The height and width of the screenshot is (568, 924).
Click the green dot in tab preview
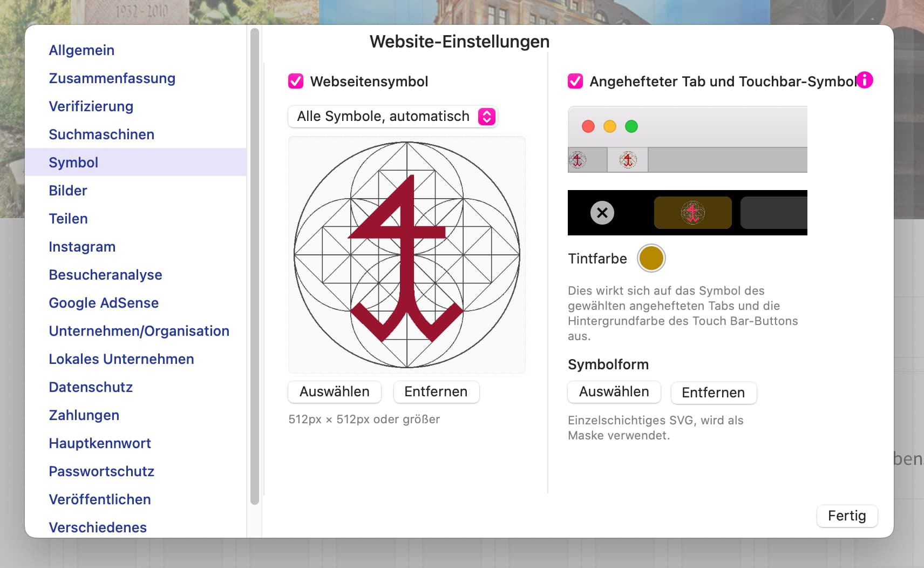coord(631,126)
